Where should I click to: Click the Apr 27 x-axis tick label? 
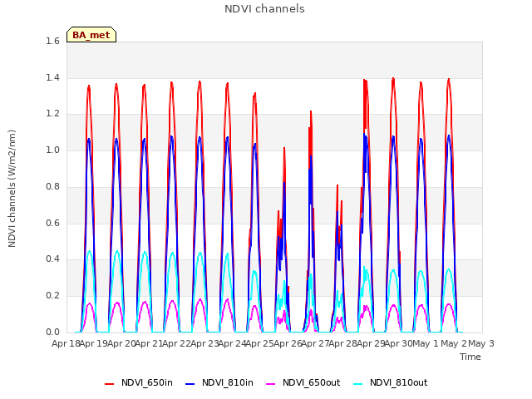point(315,343)
